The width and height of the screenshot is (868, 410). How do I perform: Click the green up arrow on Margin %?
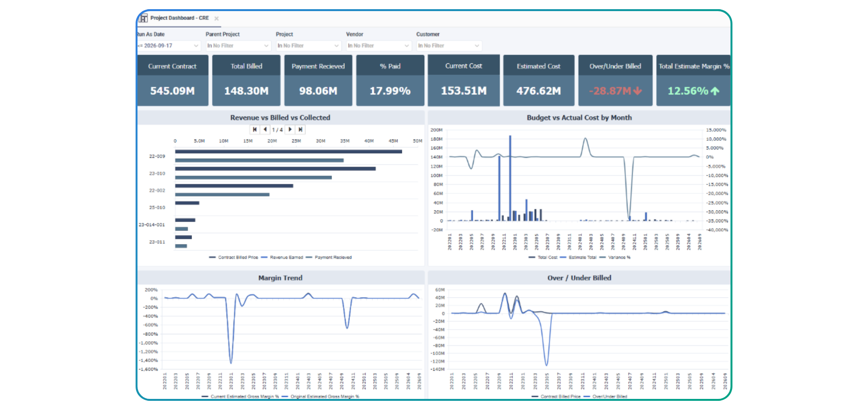pos(715,91)
